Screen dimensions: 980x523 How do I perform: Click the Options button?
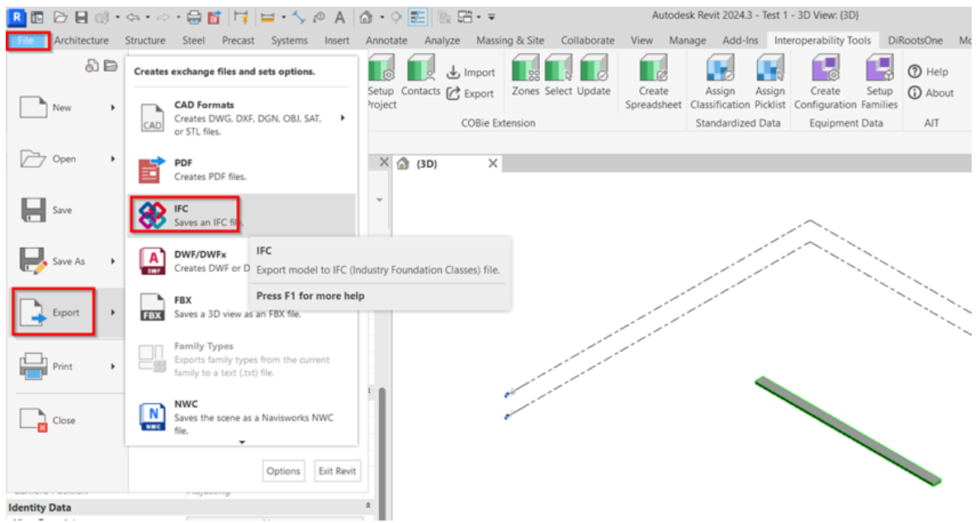coord(283,471)
